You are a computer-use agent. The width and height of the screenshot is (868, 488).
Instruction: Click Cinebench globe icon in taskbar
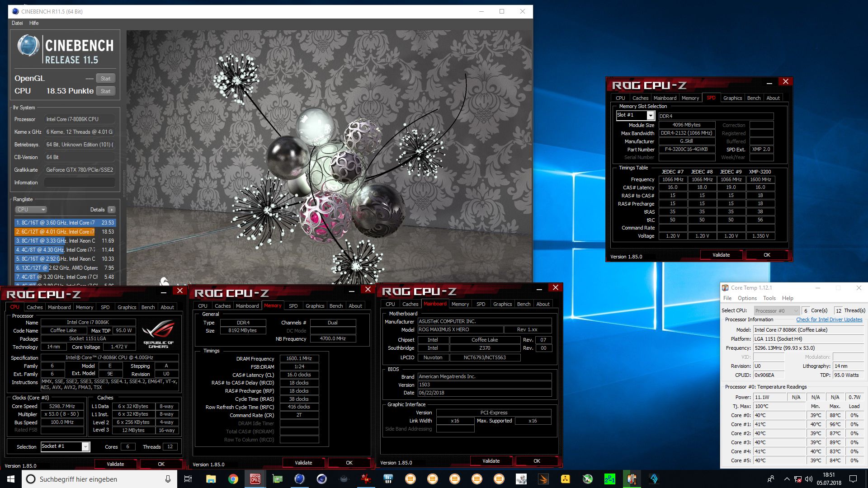[299, 479]
